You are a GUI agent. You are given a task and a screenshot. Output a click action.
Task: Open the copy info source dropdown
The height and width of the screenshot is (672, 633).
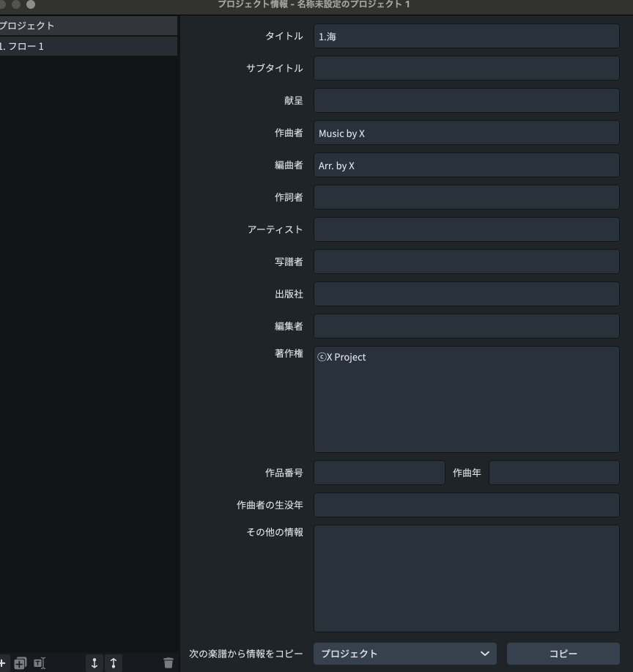404,654
